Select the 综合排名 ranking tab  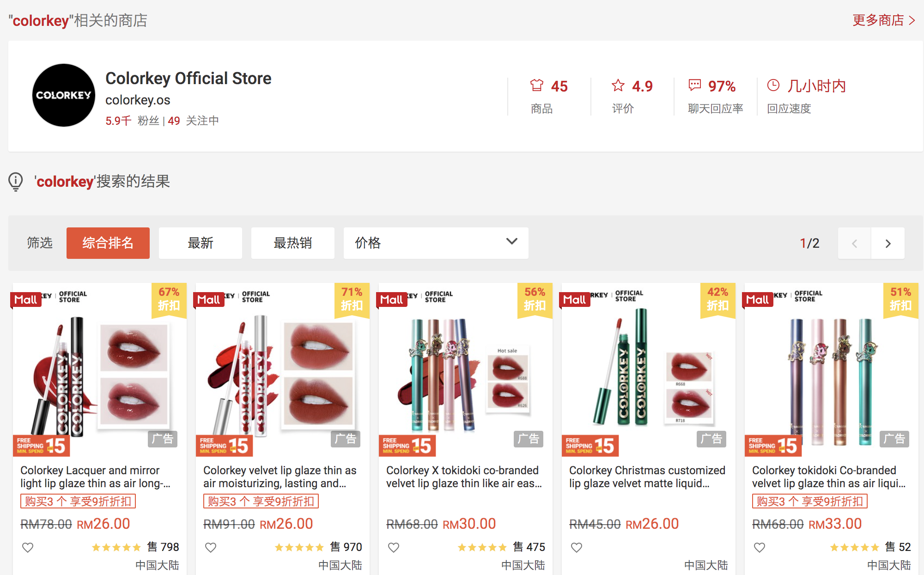click(108, 243)
